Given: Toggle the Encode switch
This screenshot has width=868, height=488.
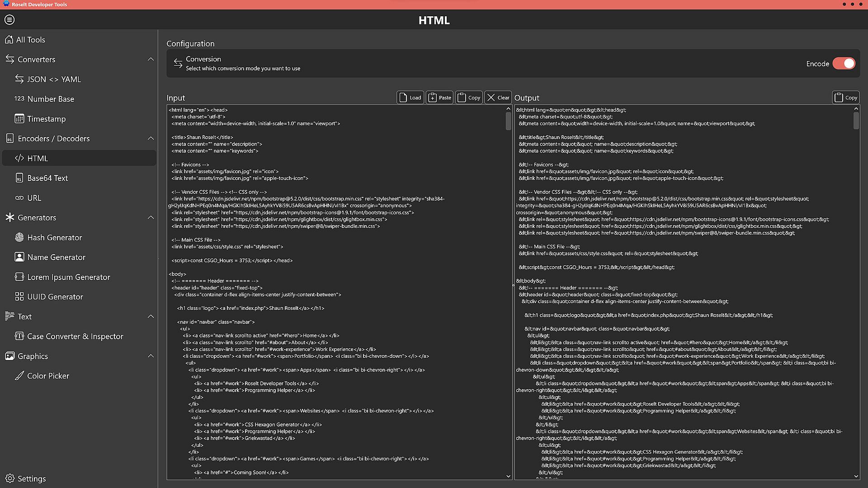Looking at the screenshot, I should [x=844, y=64].
